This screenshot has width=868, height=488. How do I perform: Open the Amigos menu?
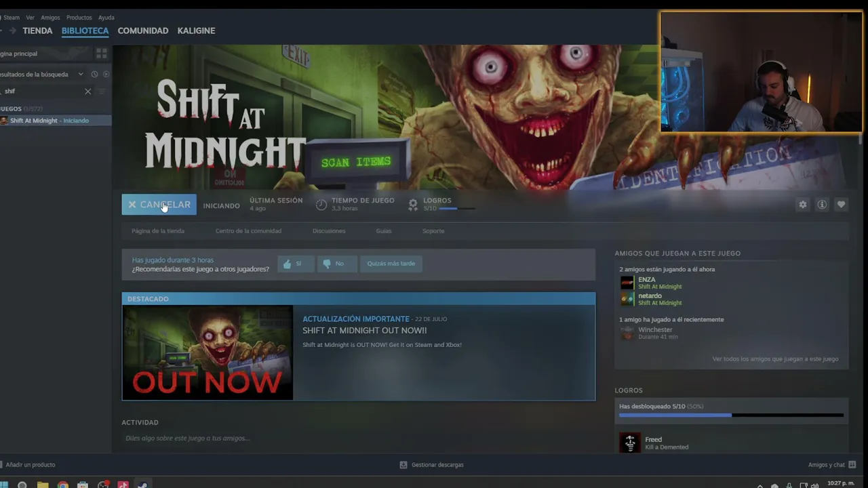50,18
